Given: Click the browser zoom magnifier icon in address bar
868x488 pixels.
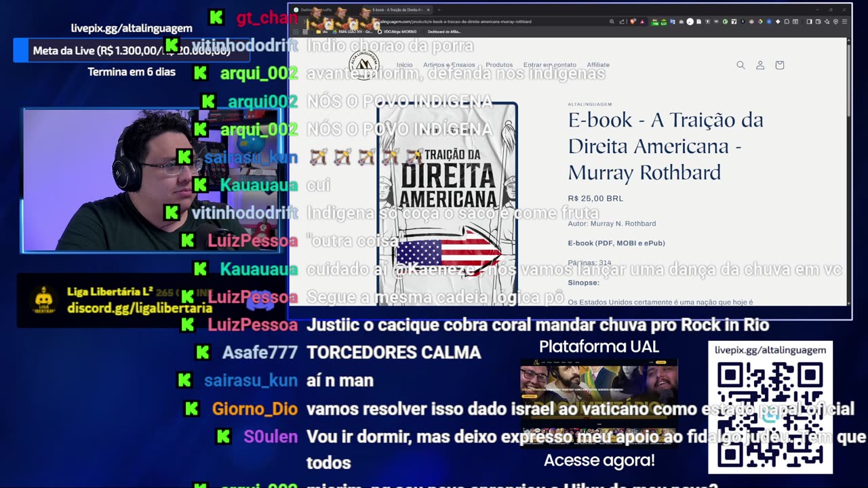Looking at the screenshot, I should coord(612,22).
